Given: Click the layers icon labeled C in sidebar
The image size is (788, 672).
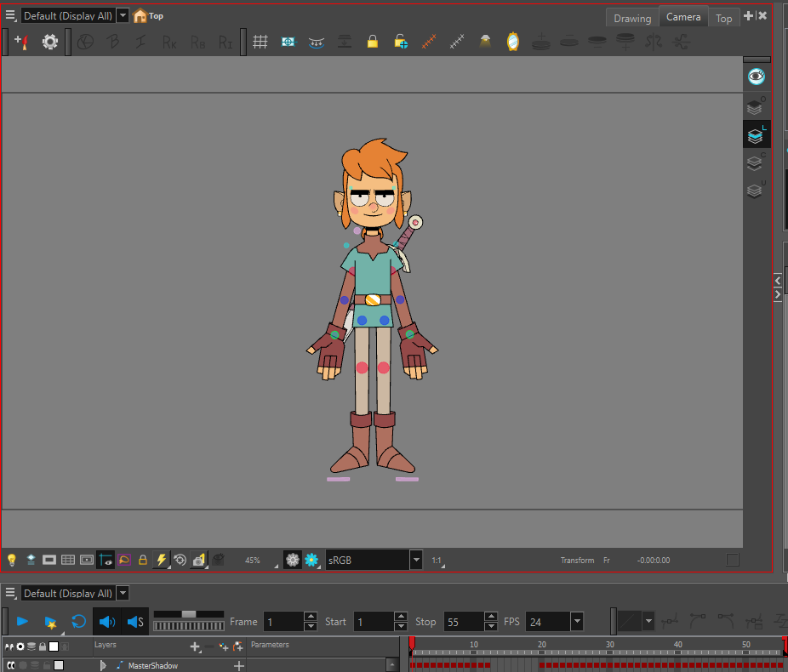Looking at the screenshot, I should click(x=756, y=162).
